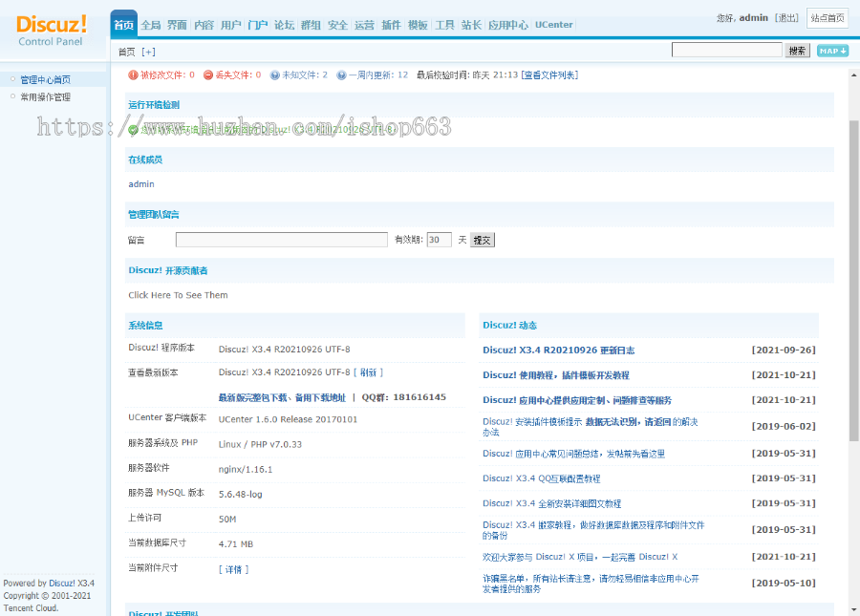Click the red missing files icon
The width and height of the screenshot is (860, 616).
coord(208,75)
